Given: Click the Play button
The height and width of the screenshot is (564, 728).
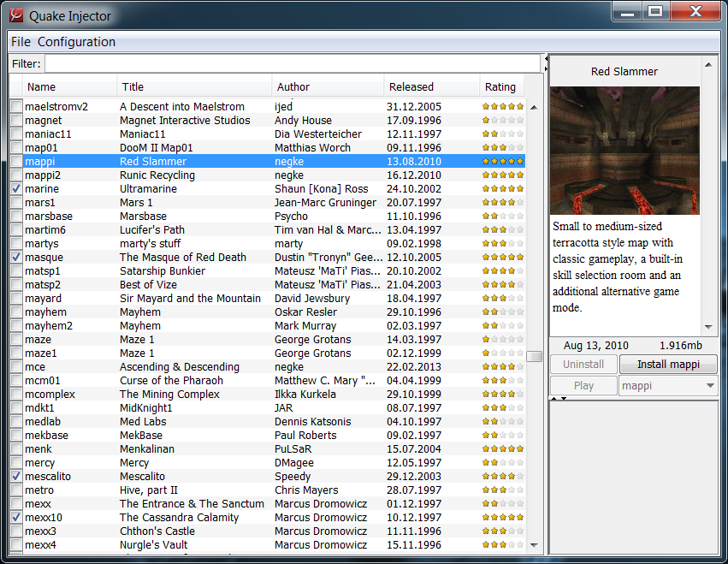Looking at the screenshot, I should tap(583, 386).
